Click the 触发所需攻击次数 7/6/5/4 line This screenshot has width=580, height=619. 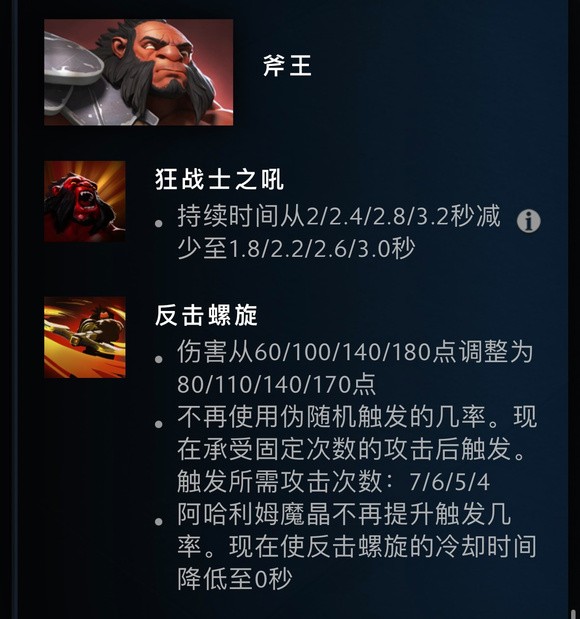point(334,482)
